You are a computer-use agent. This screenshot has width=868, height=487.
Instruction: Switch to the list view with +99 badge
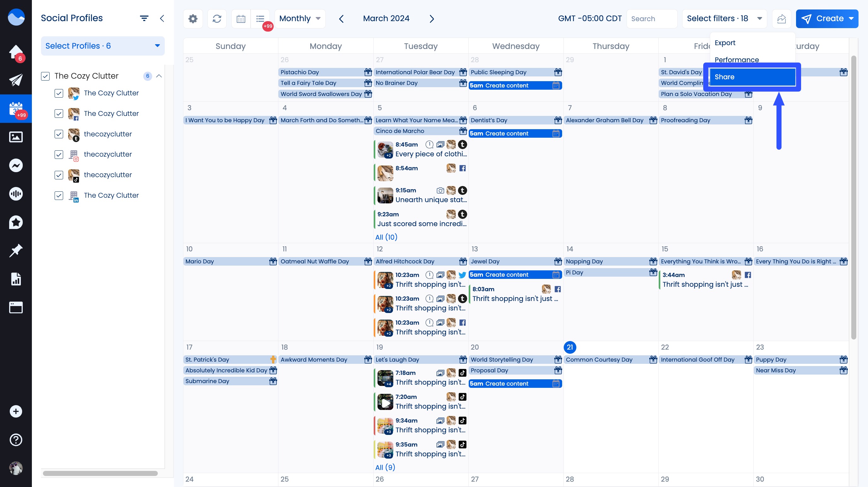click(260, 19)
